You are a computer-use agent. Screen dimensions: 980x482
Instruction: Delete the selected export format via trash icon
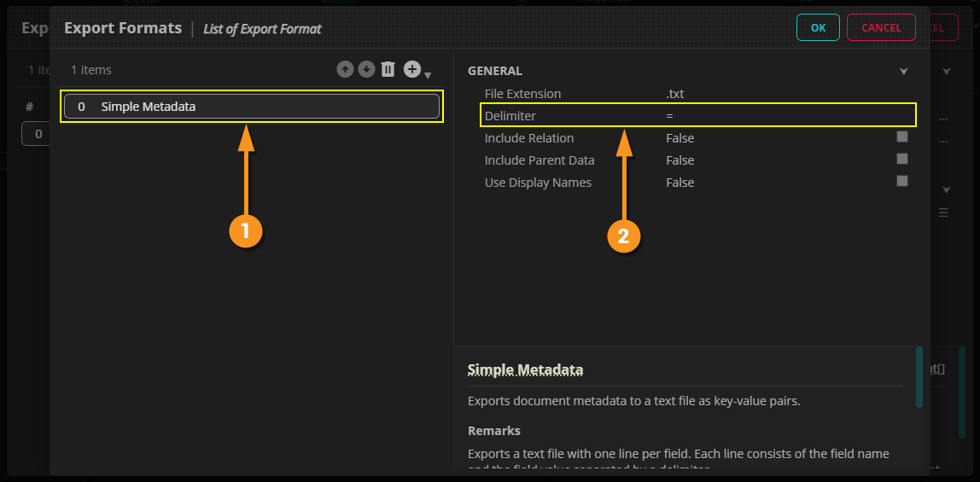(x=388, y=70)
